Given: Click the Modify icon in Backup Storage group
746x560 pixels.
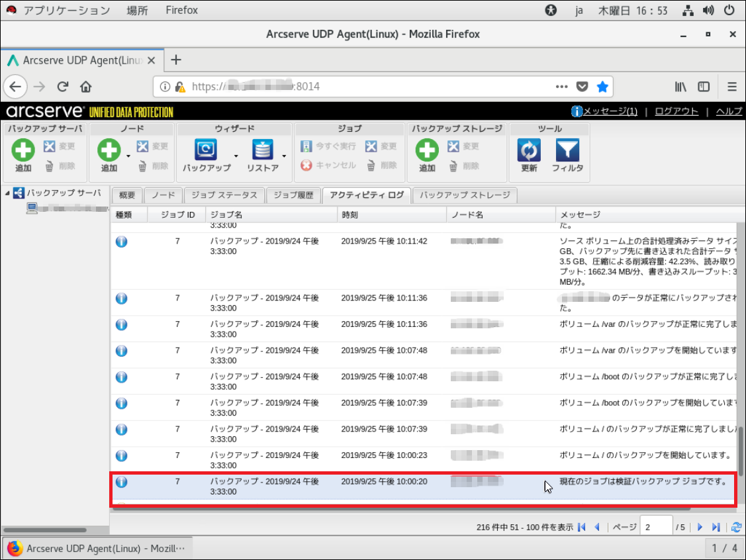Looking at the screenshot, I should [453, 146].
